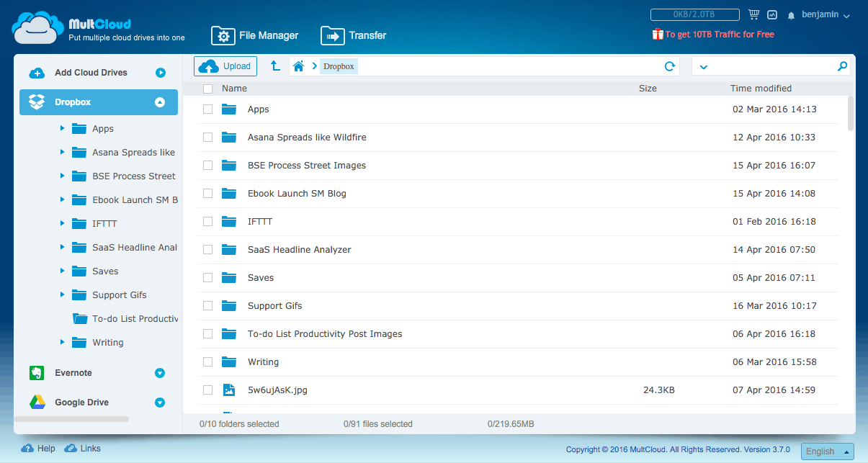Viewport: 868px width, 463px height.
Task: Click the 5w6ujAsK.jpg image file icon
Action: click(229, 390)
